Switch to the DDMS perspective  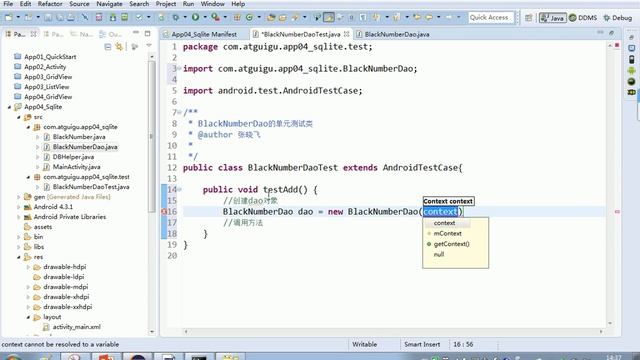pos(583,18)
